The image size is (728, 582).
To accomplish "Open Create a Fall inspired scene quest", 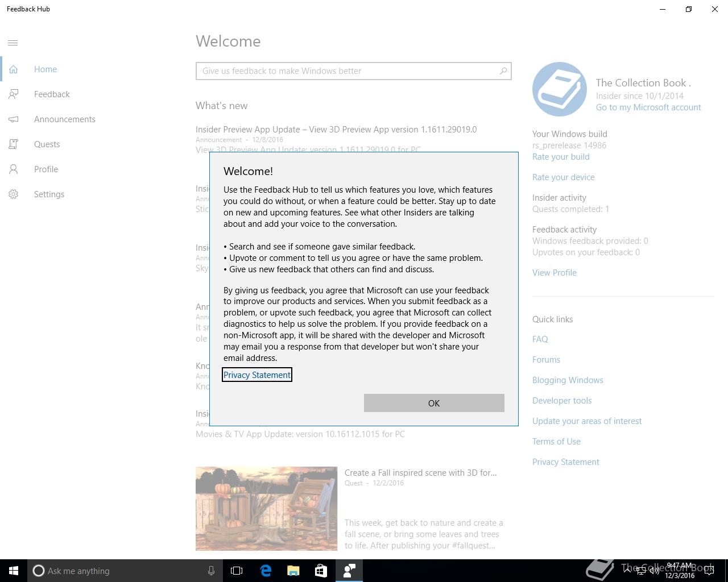I will (x=420, y=473).
